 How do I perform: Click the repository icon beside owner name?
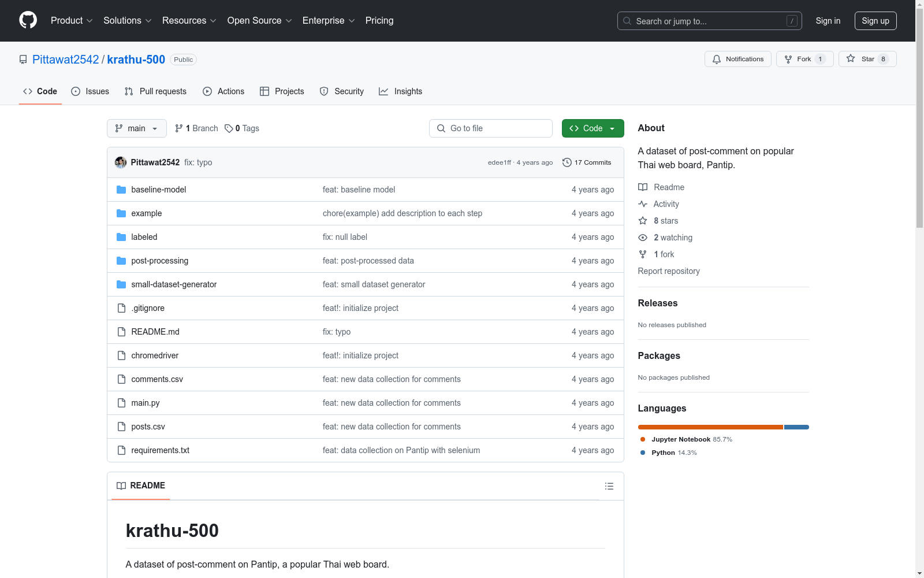point(23,60)
